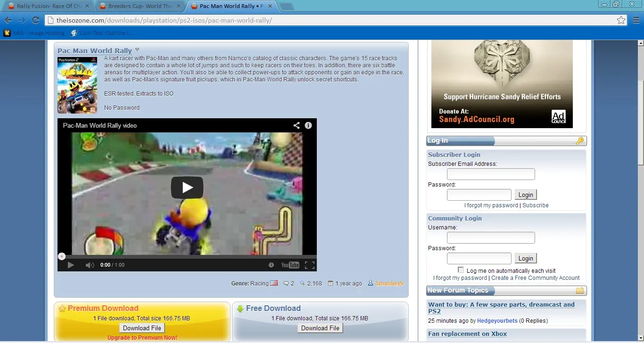Open the Cool Text Outline bookmark
The height and width of the screenshot is (343, 644).
click(102, 33)
